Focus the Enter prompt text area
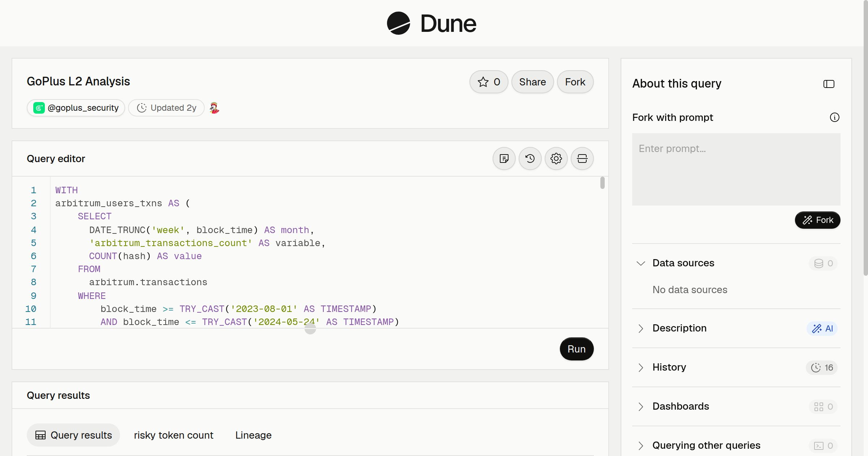This screenshot has width=868, height=456. click(x=736, y=169)
